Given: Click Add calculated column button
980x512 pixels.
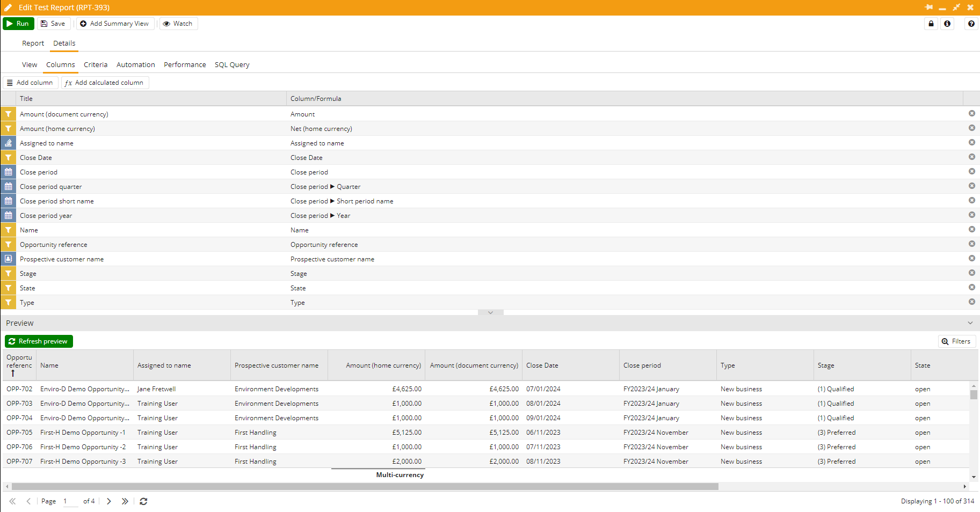Looking at the screenshot, I should click(x=105, y=83).
